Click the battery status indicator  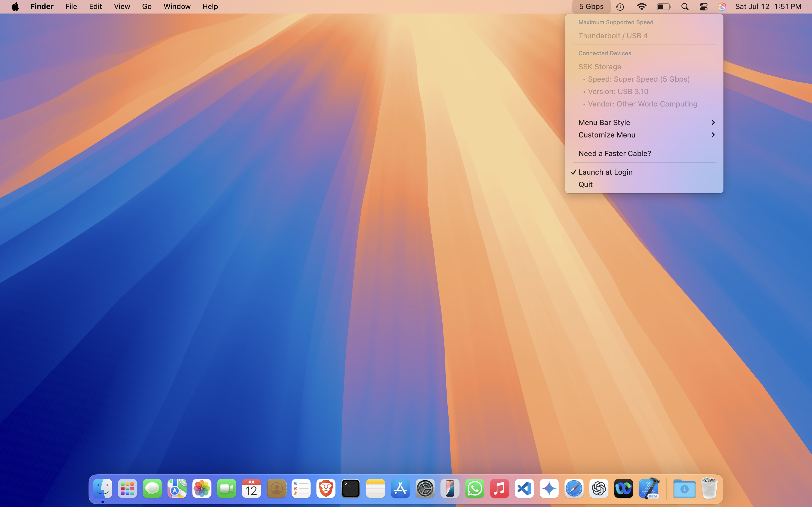(663, 7)
